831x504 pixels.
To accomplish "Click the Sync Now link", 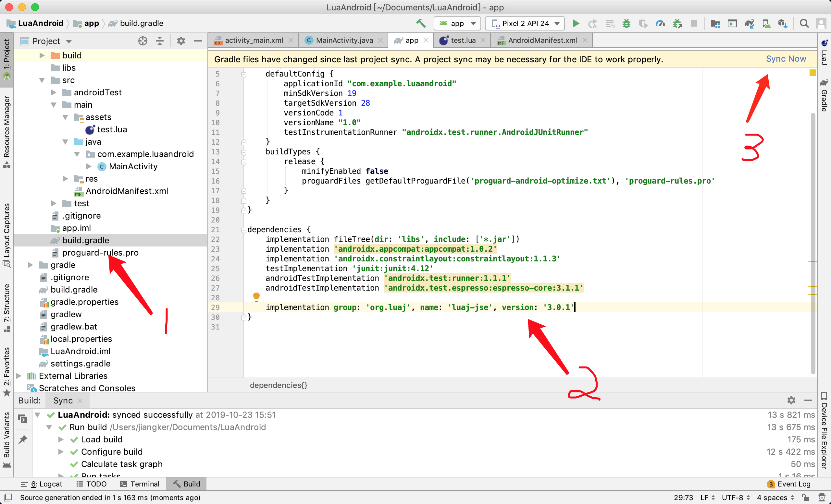I will (786, 59).
